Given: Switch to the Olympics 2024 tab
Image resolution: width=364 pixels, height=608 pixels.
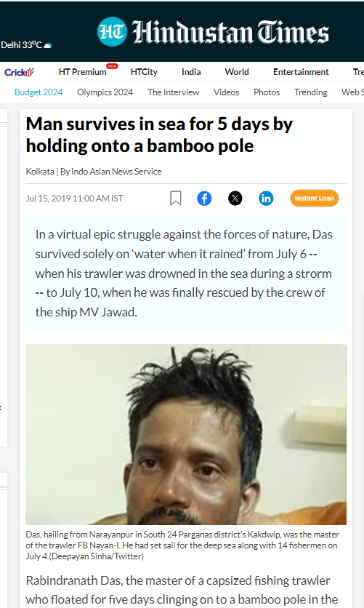Looking at the screenshot, I should point(105,92).
